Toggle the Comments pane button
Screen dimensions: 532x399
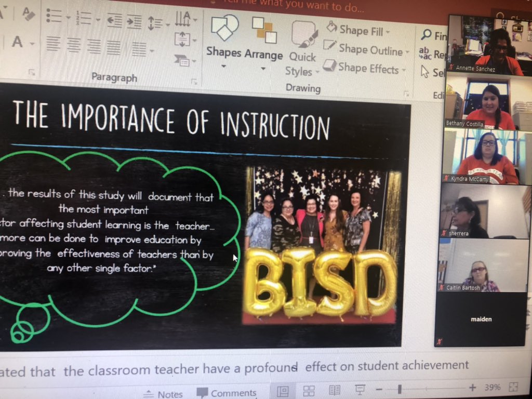(x=227, y=393)
